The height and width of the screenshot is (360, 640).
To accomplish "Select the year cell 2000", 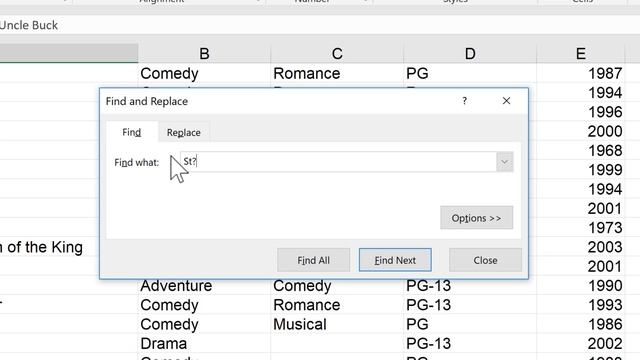I will 580,131.
